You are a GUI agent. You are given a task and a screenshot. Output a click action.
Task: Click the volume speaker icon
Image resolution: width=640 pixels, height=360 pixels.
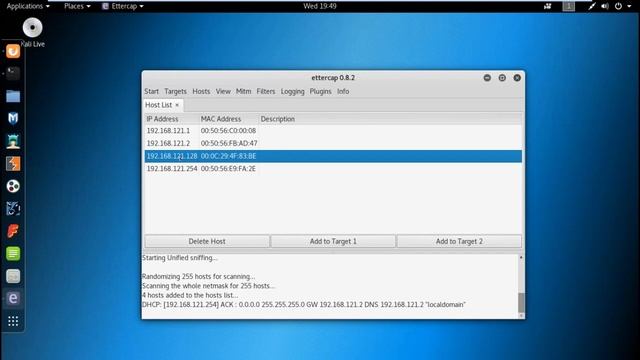click(605, 6)
